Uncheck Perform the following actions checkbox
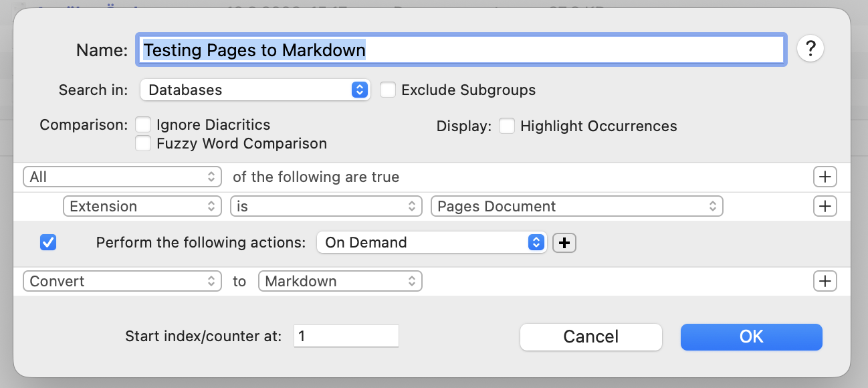This screenshot has height=388, width=868. (x=48, y=242)
